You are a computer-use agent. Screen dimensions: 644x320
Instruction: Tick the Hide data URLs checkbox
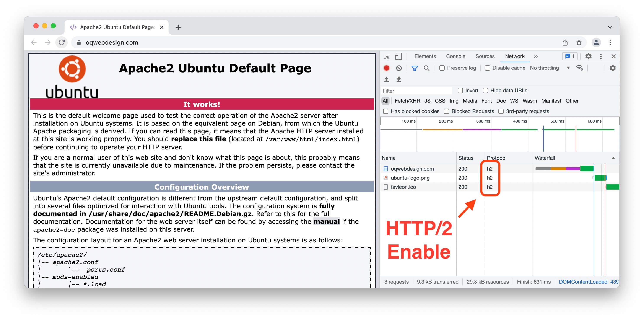(x=485, y=91)
